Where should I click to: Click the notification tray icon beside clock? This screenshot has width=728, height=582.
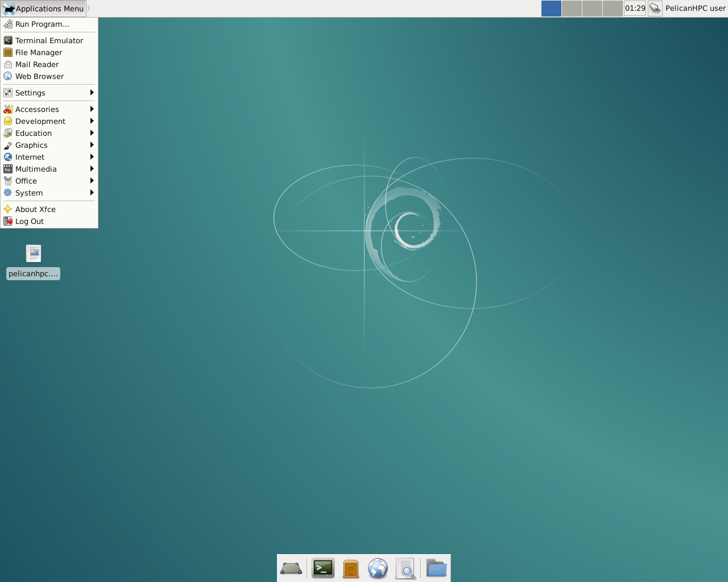coord(655,9)
